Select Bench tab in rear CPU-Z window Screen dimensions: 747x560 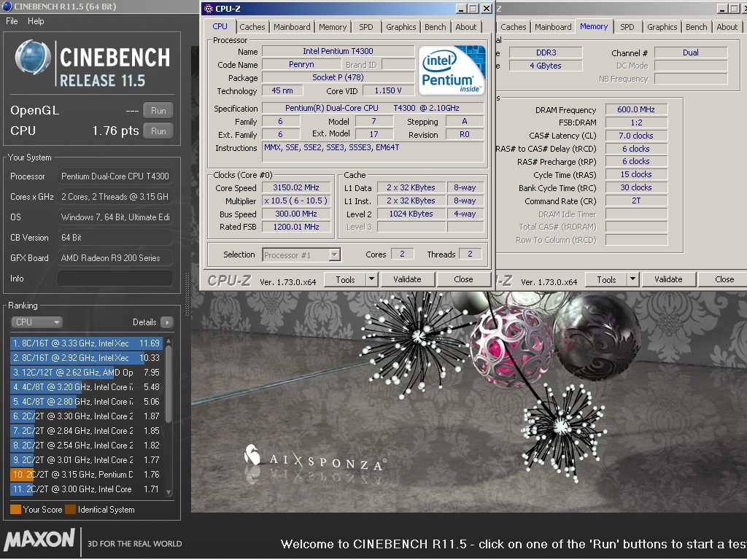coord(697,27)
